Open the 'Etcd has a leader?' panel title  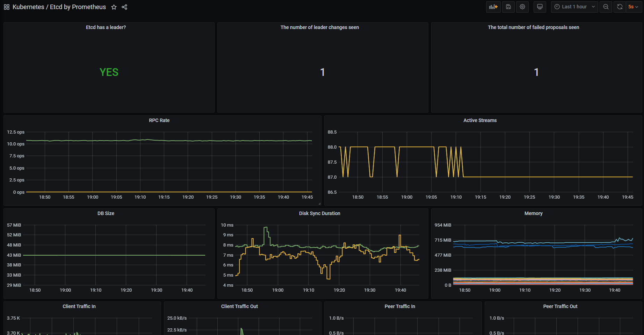coord(106,27)
